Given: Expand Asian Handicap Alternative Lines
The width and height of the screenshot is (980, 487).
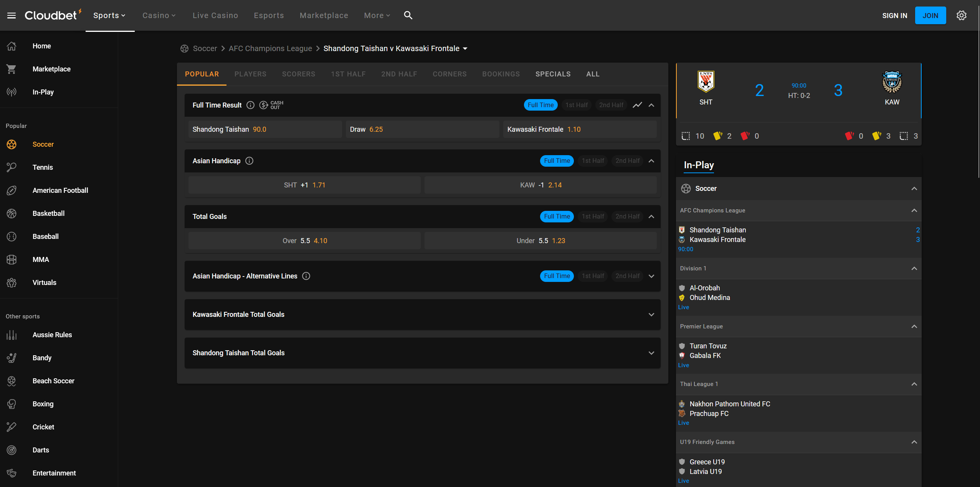Looking at the screenshot, I should tap(651, 276).
